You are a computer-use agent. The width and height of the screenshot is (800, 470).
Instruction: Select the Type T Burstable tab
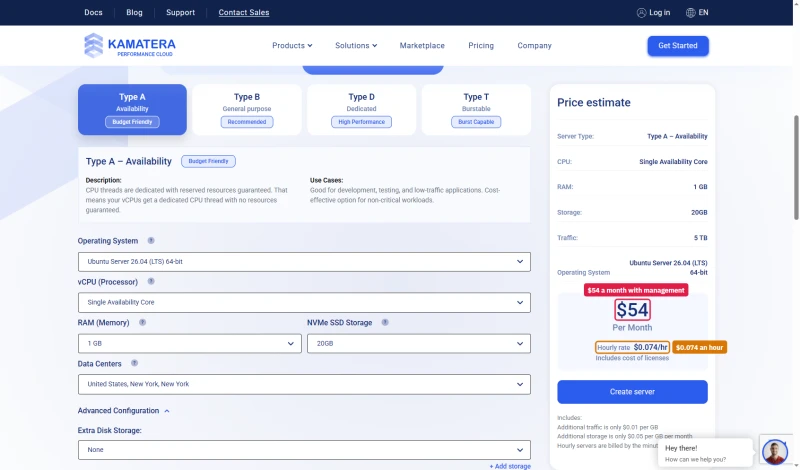[x=476, y=109]
